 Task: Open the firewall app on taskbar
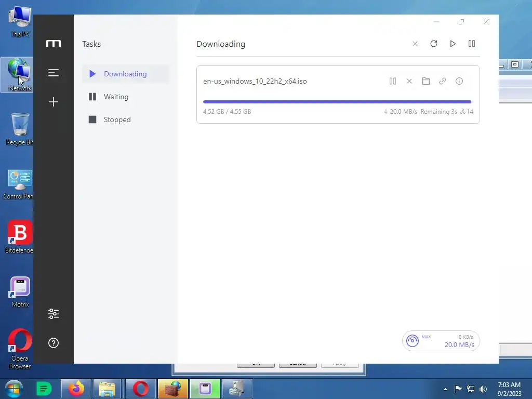click(x=172, y=389)
